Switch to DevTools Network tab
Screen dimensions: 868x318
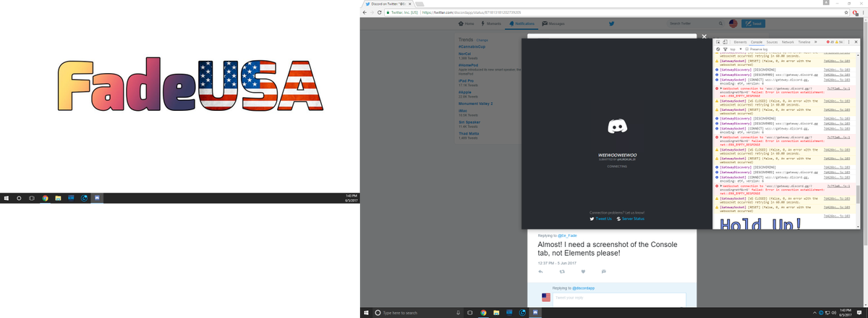[788, 42]
